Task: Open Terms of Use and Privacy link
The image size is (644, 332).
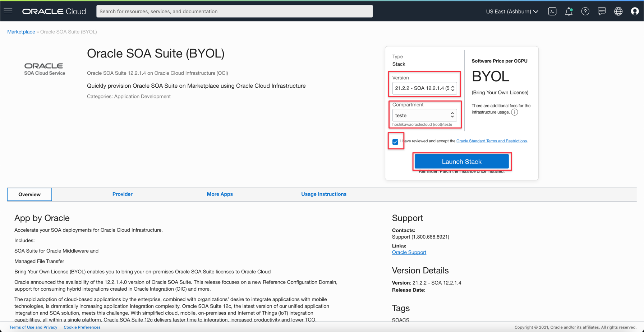Action: point(33,327)
